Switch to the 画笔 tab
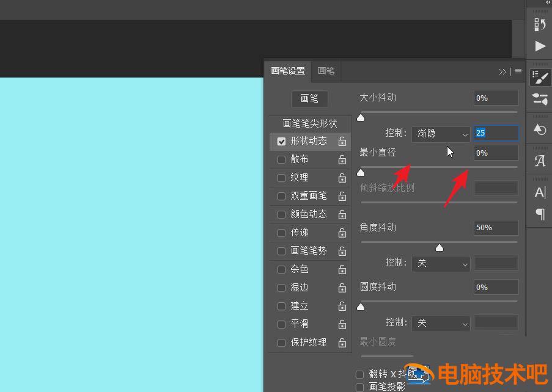Image resolution: width=552 pixels, height=392 pixels. coord(326,71)
